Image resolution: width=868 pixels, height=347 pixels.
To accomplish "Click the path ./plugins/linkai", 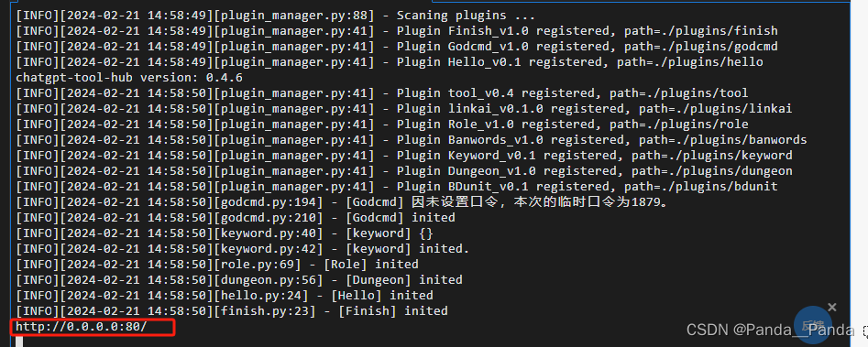I will pyautogui.click(x=734, y=108).
